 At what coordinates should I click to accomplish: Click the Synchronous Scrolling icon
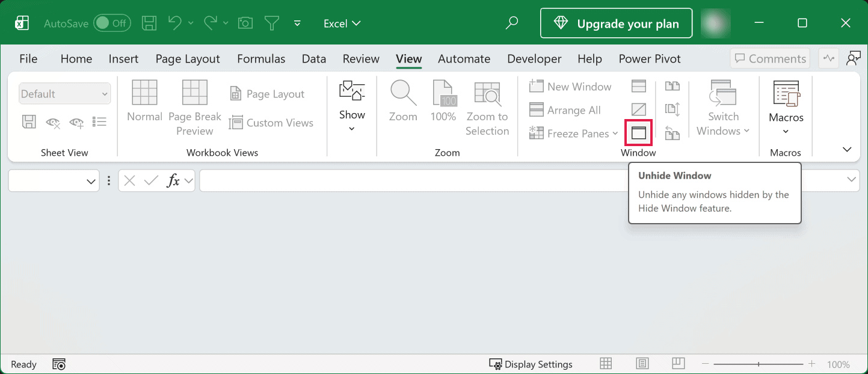click(x=672, y=109)
